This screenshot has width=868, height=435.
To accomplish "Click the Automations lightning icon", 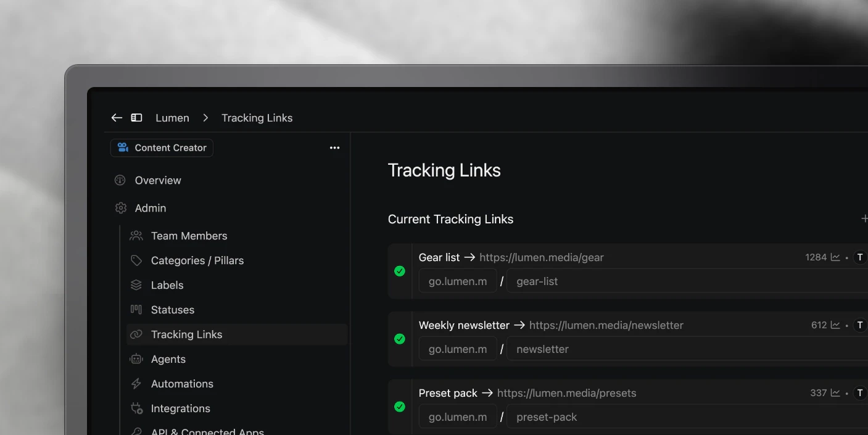I will coord(136,384).
